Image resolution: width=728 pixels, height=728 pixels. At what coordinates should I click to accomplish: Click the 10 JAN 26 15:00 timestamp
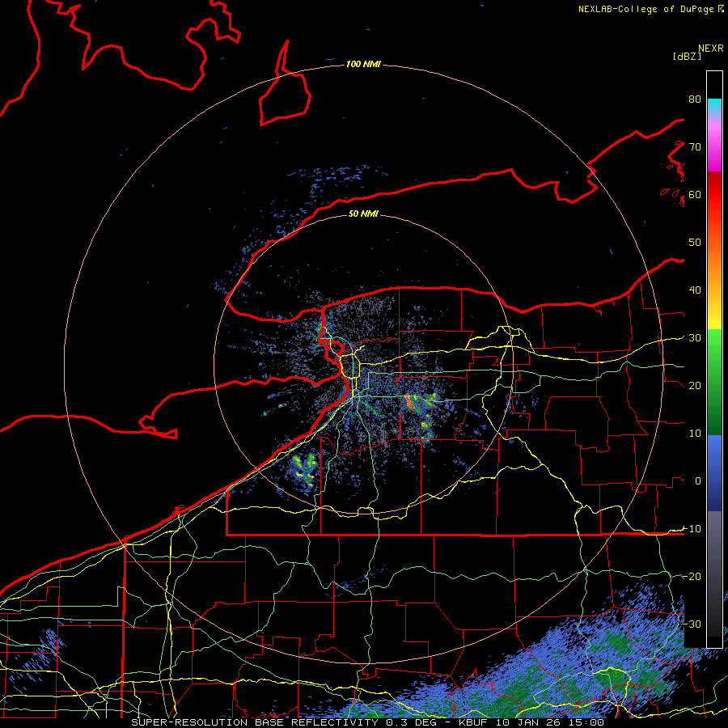(550, 722)
